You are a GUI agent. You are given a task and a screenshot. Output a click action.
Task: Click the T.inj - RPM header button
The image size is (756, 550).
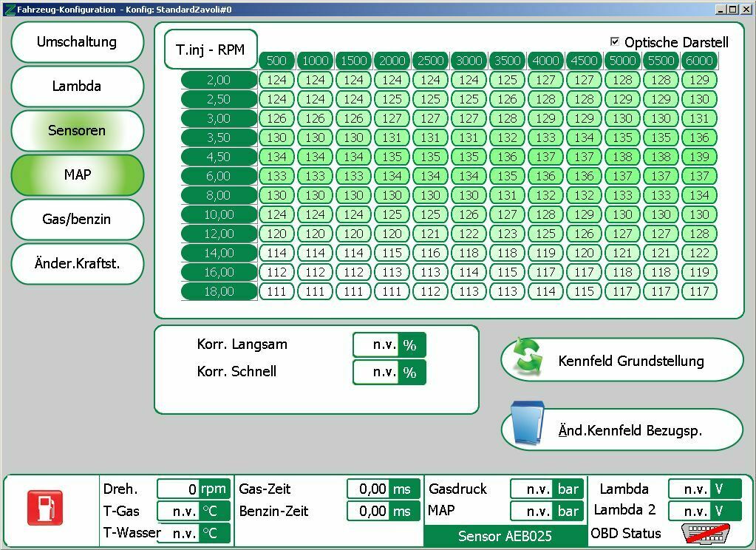pyautogui.click(x=211, y=50)
